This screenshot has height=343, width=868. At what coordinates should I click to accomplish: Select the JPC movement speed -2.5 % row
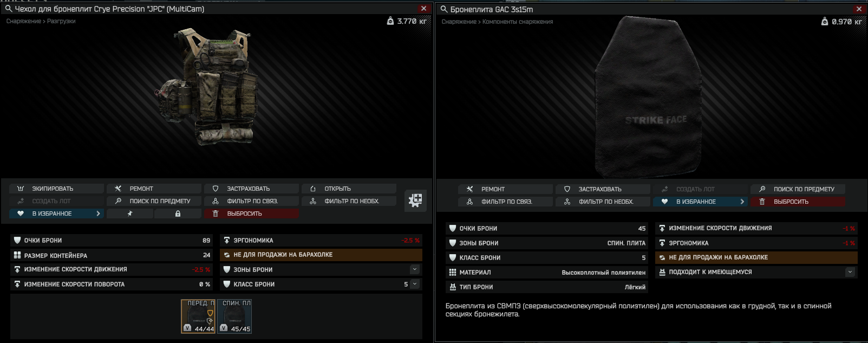point(111,269)
